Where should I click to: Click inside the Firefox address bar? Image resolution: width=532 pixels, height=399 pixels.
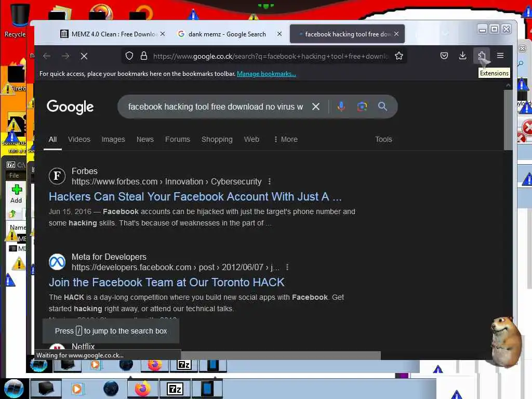click(270, 56)
